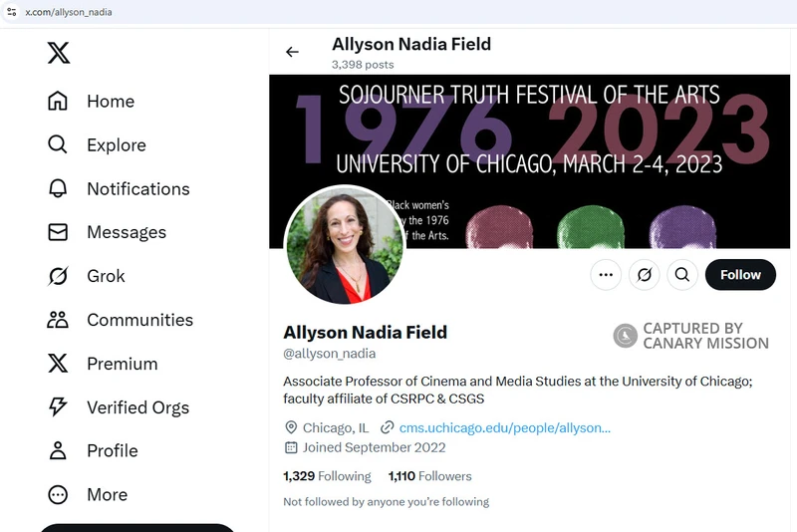Follow Allyson Nadia Field

(740, 275)
